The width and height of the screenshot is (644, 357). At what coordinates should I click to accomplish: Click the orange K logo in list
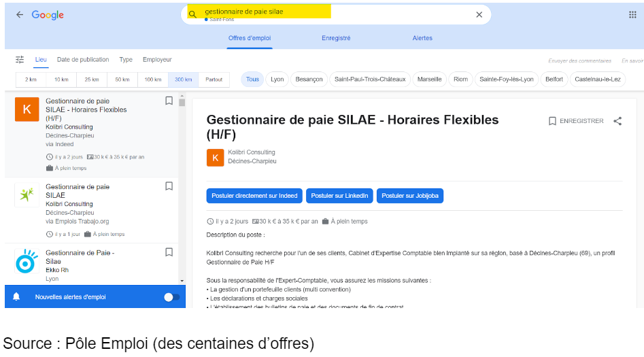[27, 109]
